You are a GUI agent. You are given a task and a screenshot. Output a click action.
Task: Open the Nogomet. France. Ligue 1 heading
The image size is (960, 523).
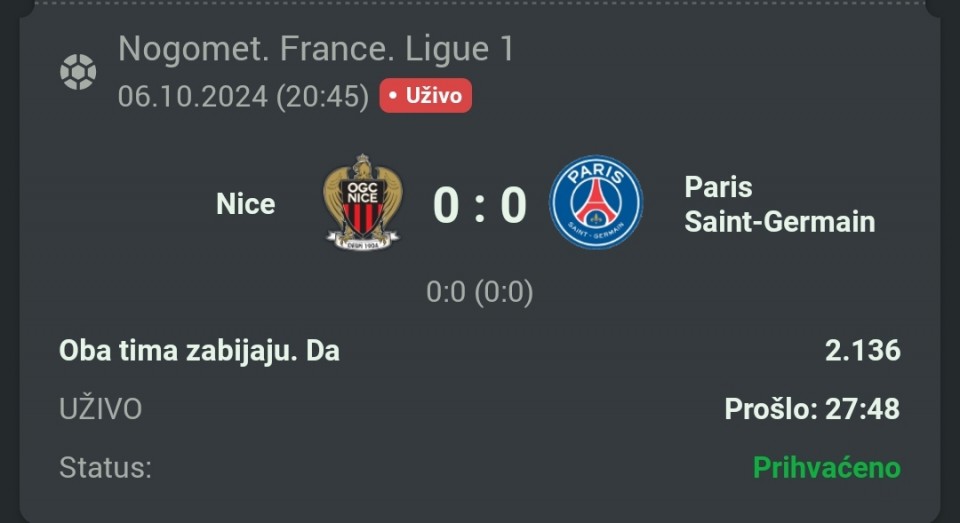pos(315,49)
